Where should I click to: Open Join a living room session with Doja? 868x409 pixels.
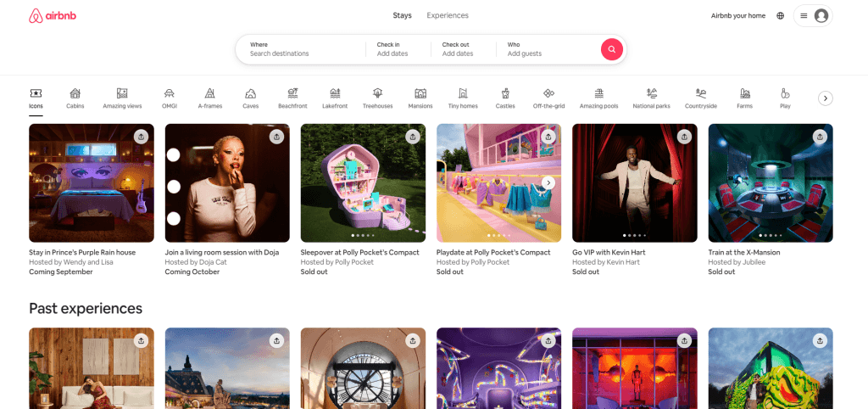coord(222,252)
